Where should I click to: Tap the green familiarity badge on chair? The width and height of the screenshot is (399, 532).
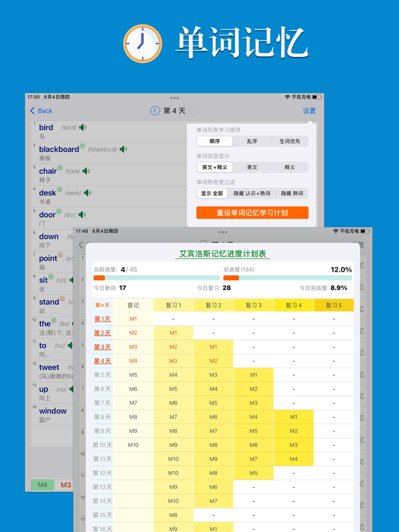click(x=60, y=168)
